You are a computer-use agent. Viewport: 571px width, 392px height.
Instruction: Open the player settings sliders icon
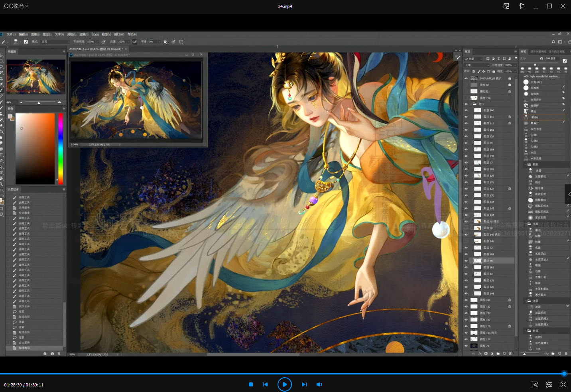549,384
